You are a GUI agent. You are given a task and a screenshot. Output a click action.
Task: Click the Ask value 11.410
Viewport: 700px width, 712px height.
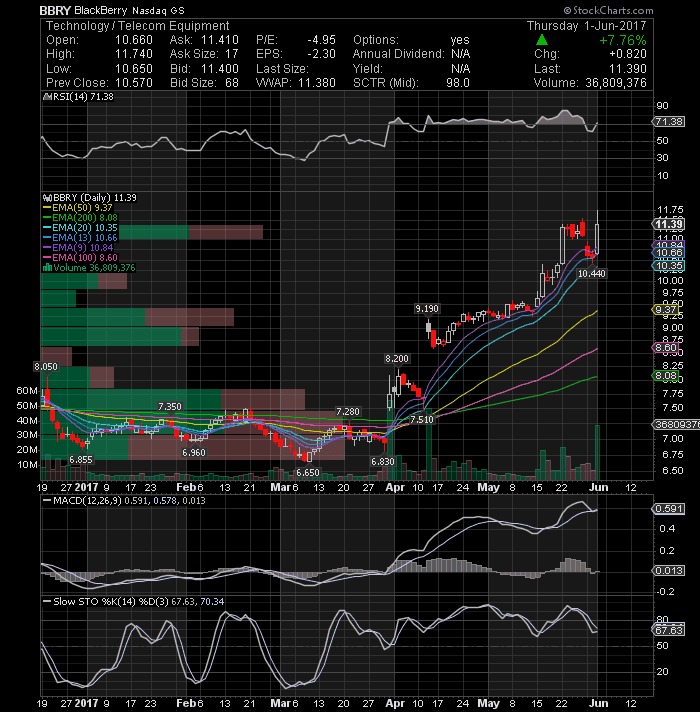coord(220,40)
